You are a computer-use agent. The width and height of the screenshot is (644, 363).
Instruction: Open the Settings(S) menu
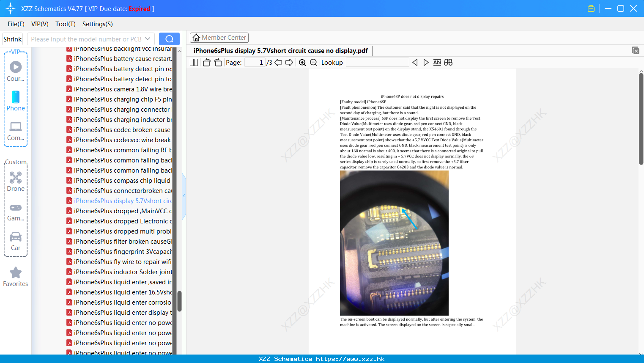[x=98, y=24]
